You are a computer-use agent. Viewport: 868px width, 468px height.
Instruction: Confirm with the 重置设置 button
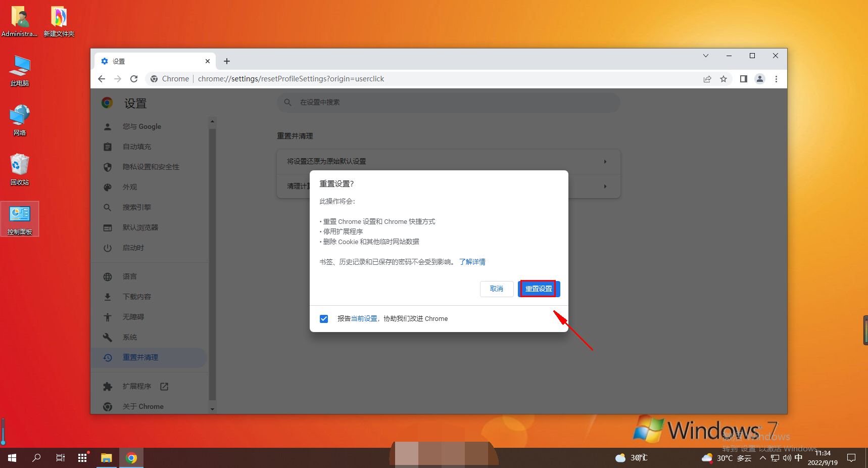(539, 289)
